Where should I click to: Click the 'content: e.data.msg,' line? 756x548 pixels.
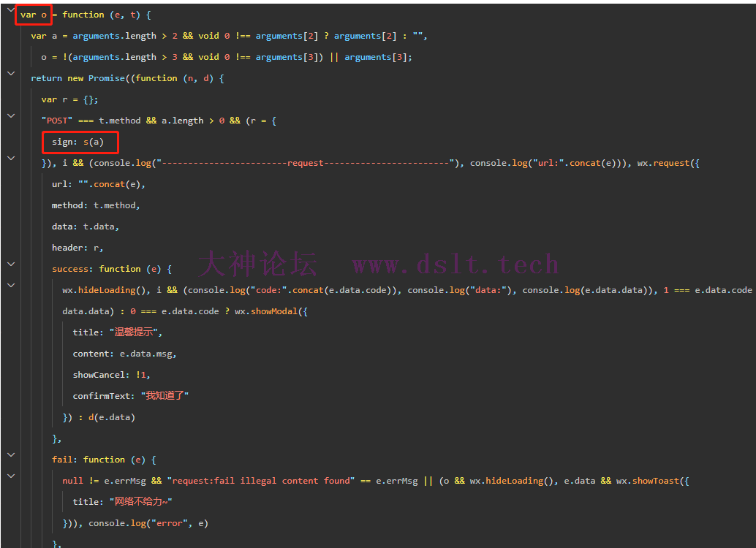point(124,354)
